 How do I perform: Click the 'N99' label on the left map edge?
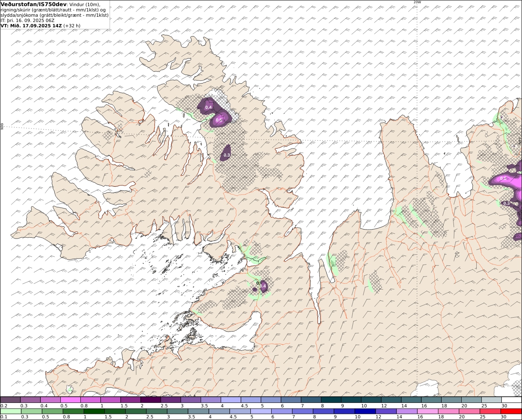[2, 127]
